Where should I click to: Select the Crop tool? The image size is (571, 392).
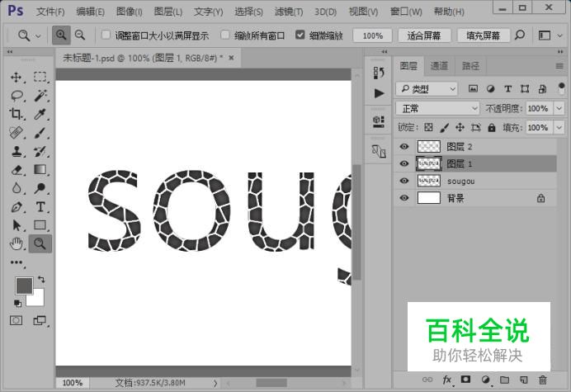[16, 114]
